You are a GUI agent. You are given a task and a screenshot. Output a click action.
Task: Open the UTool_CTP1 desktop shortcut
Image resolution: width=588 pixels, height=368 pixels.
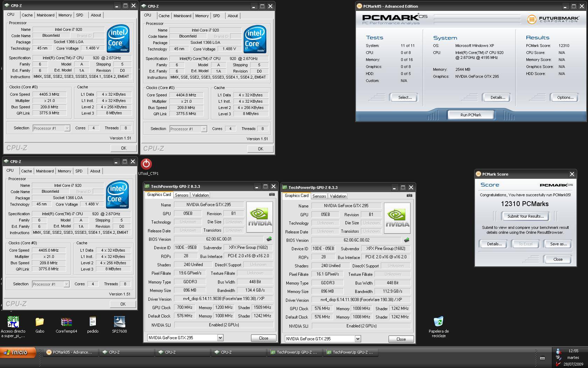(146, 164)
